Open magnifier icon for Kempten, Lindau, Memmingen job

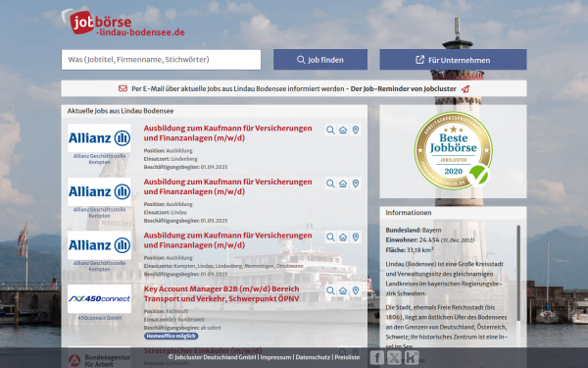[330, 237]
